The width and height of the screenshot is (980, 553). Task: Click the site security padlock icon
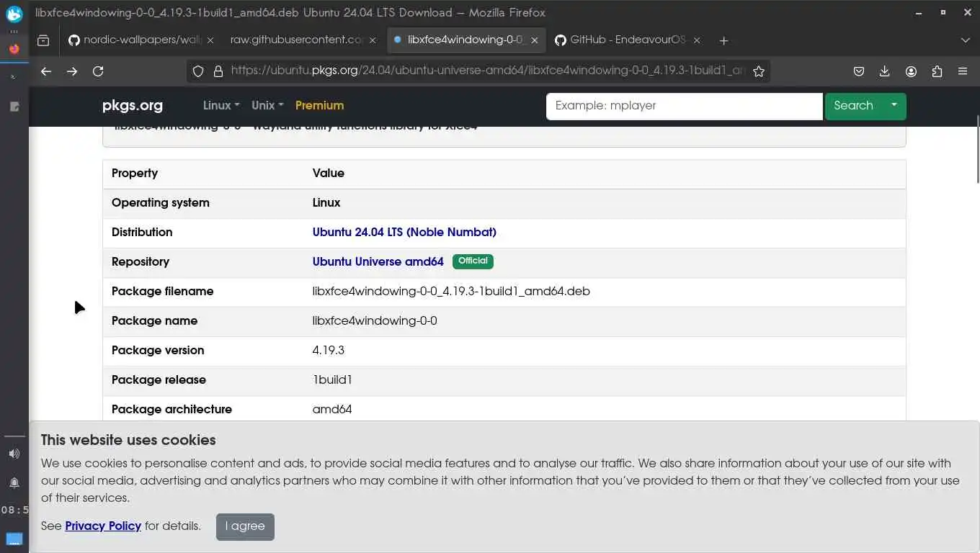coord(218,71)
